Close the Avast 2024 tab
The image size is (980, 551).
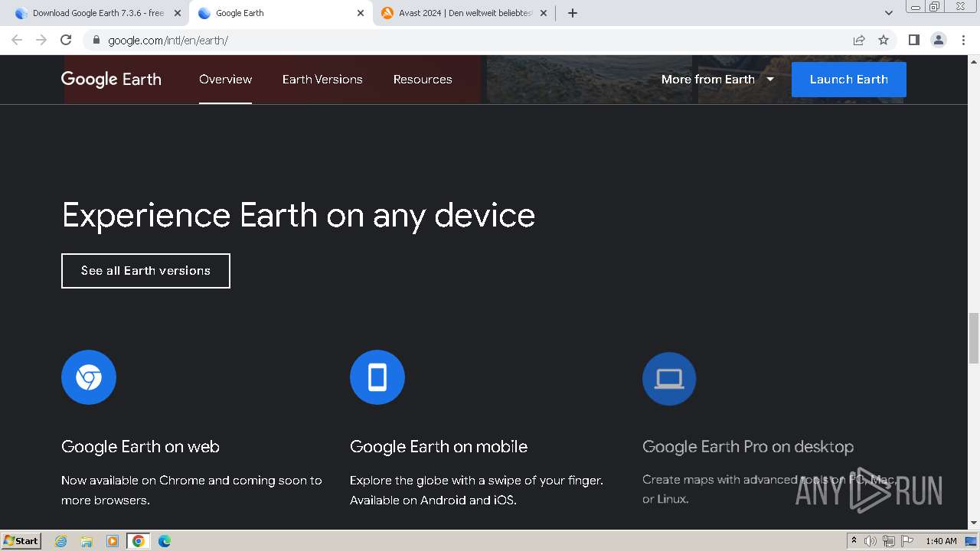(x=544, y=13)
